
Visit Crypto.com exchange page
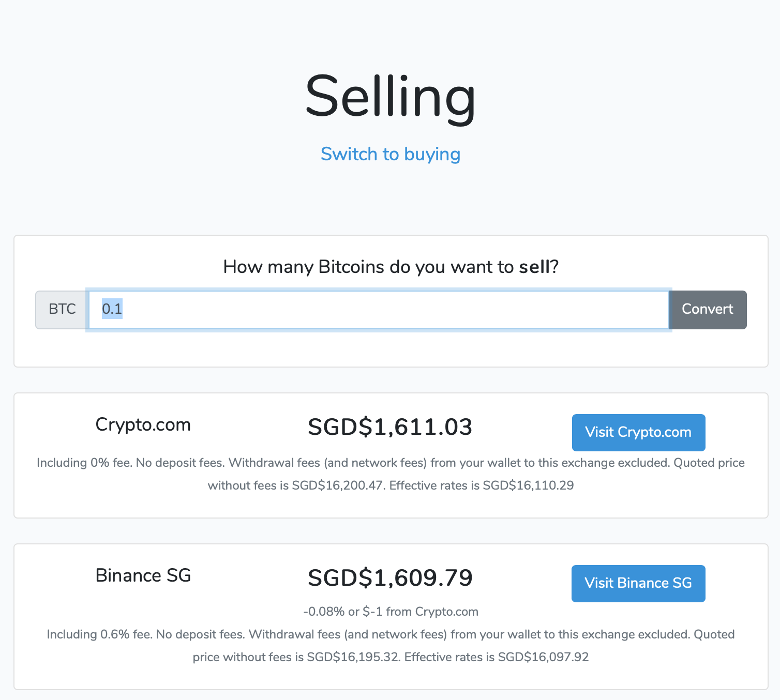pyautogui.click(x=638, y=432)
